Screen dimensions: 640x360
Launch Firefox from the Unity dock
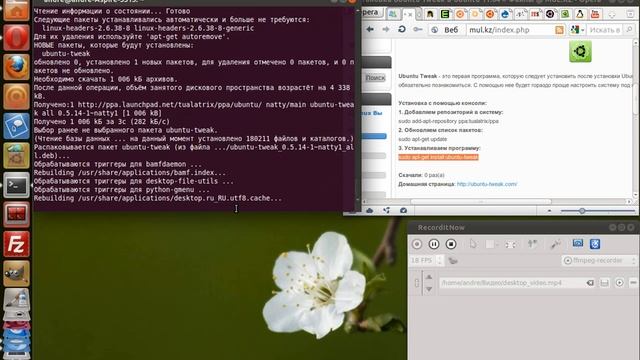16,67
